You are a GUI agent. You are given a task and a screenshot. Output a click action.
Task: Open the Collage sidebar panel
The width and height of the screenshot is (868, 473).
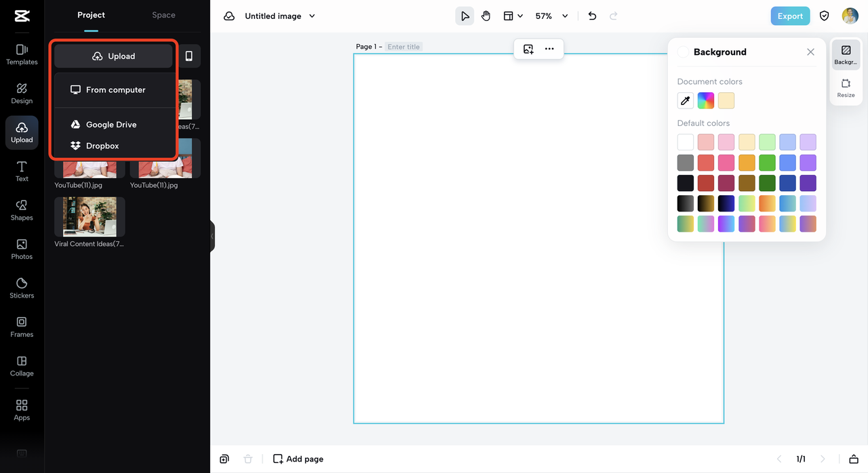pos(22,365)
